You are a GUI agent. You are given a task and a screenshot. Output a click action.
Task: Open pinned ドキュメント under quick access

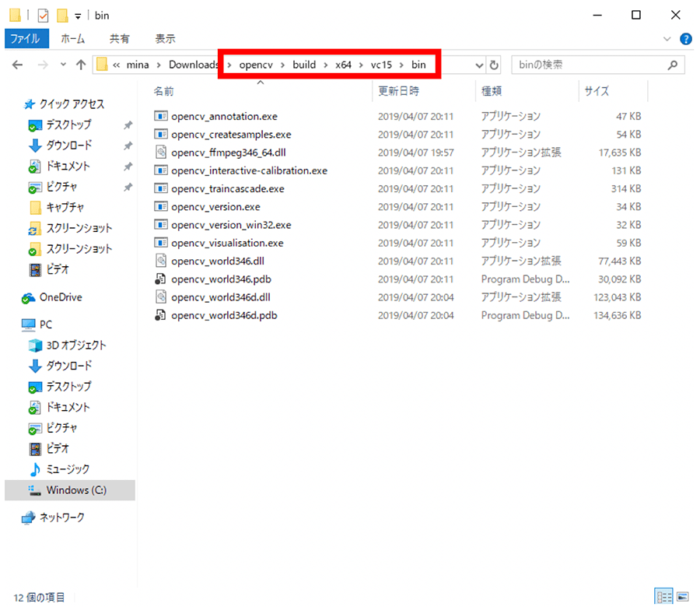tap(59, 167)
